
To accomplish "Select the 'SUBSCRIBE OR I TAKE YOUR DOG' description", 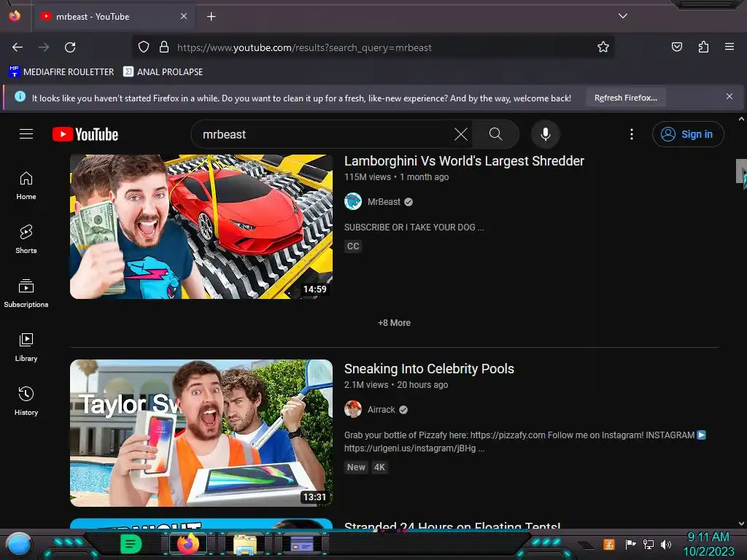I will click(x=414, y=227).
